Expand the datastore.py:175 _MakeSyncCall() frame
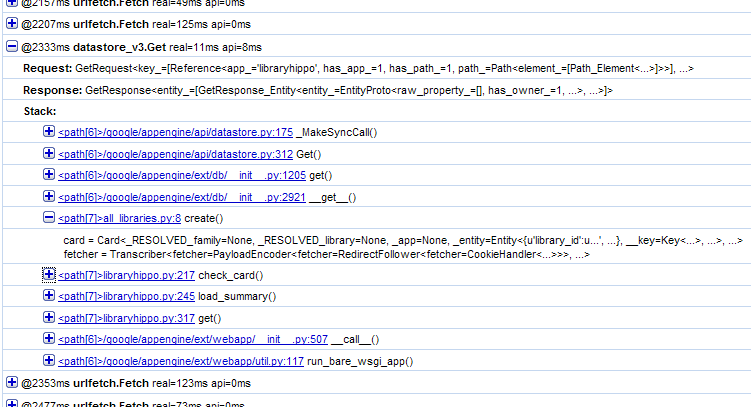751x407 pixels. point(49,131)
